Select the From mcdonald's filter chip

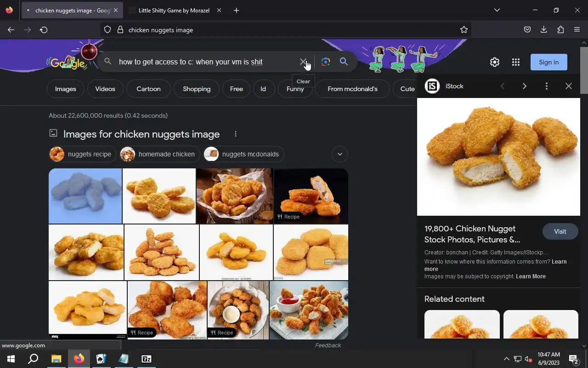[x=352, y=89]
